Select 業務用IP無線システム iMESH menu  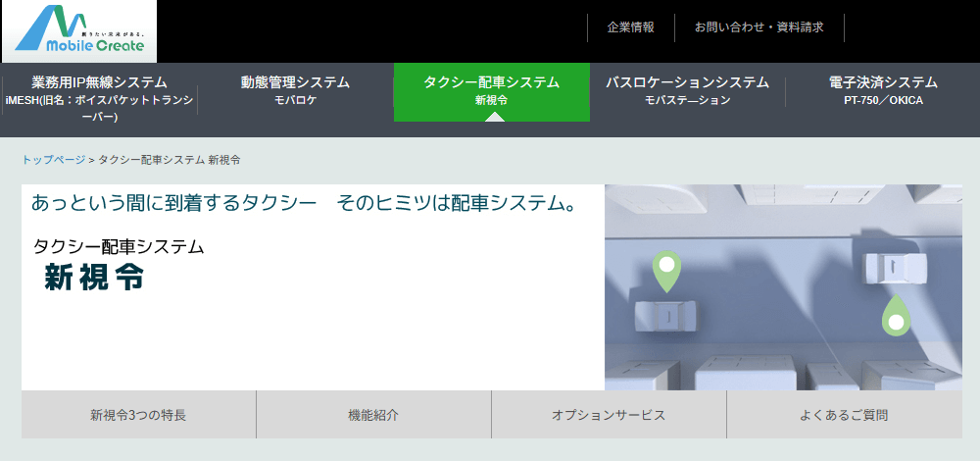pyautogui.click(x=99, y=99)
